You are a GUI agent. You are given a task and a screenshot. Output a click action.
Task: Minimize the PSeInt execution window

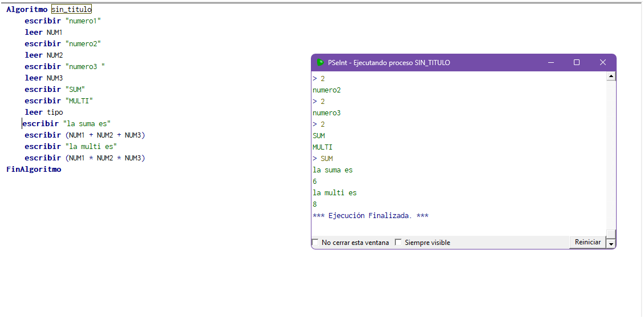pos(550,62)
